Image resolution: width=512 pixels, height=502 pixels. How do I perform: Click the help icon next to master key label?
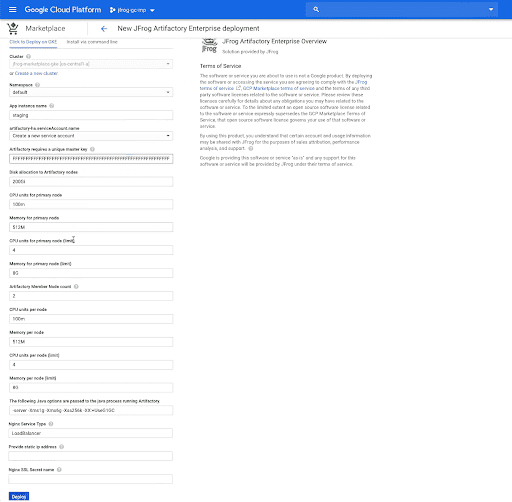click(x=92, y=149)
